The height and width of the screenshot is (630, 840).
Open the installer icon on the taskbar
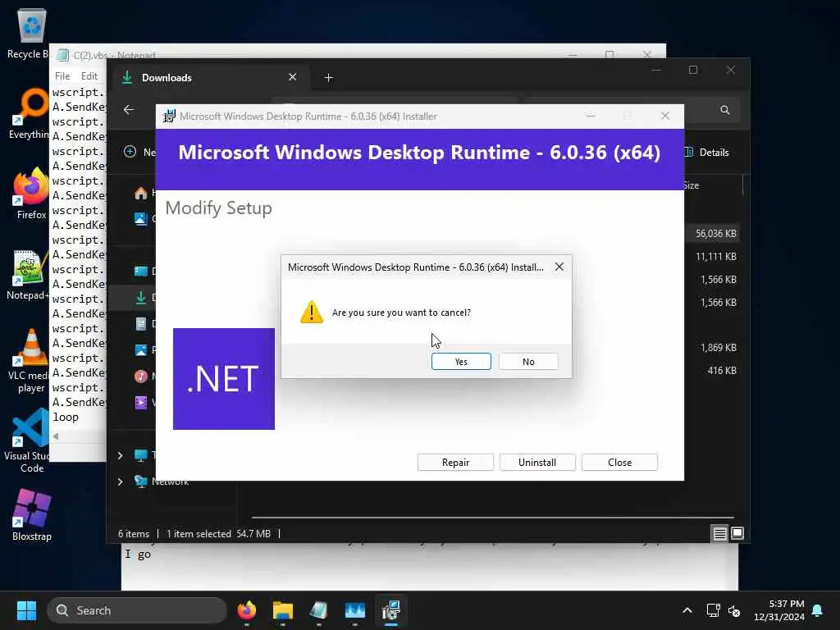[x=391, y=610]
